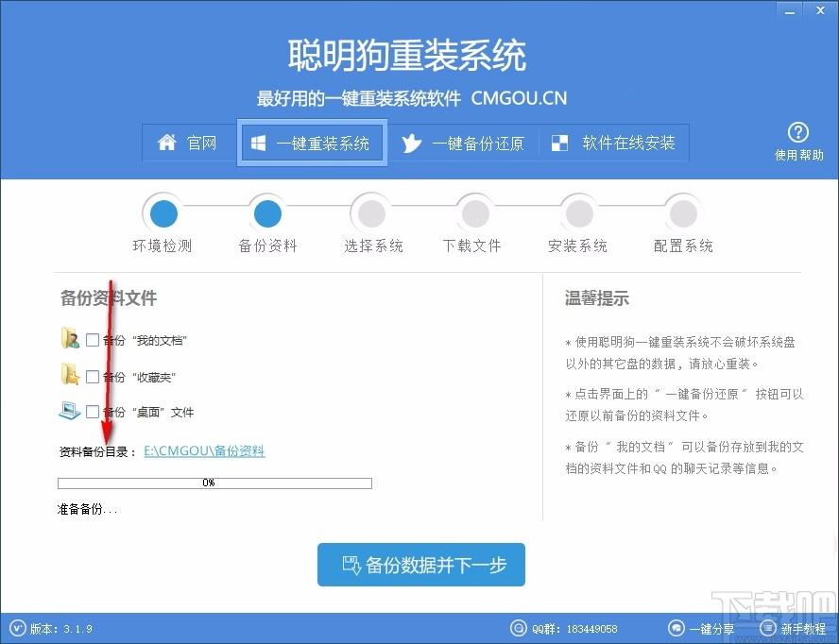The image size is (839, 644).
Task: Select the 配置系统 step circle
Action: tap(683, 213)
